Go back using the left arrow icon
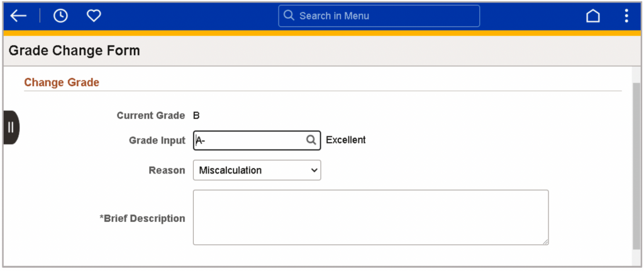644x271 pixels. point(18,16)
